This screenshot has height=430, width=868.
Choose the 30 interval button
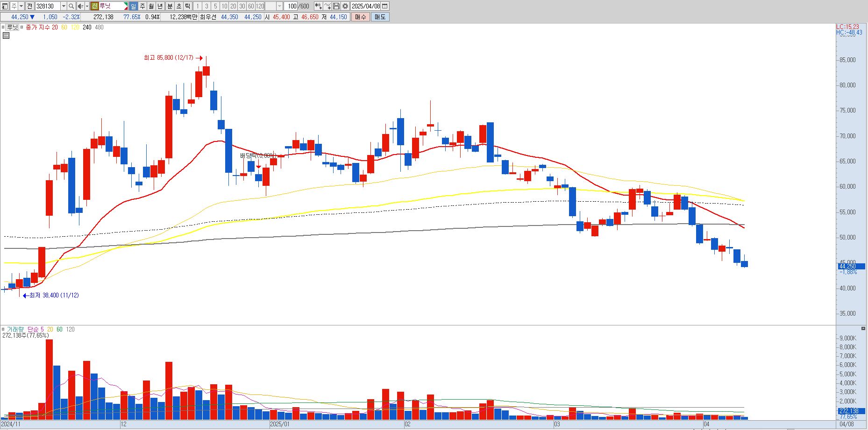[x=242, y=6]
